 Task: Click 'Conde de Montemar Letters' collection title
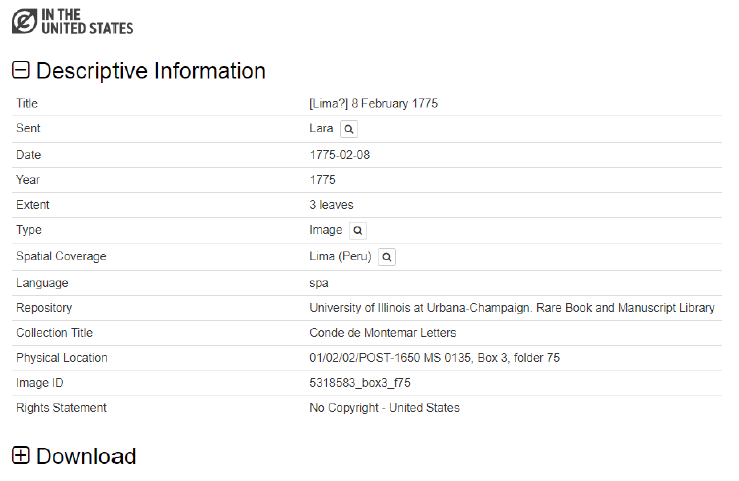pyautogui.click(x=382, y=333)
